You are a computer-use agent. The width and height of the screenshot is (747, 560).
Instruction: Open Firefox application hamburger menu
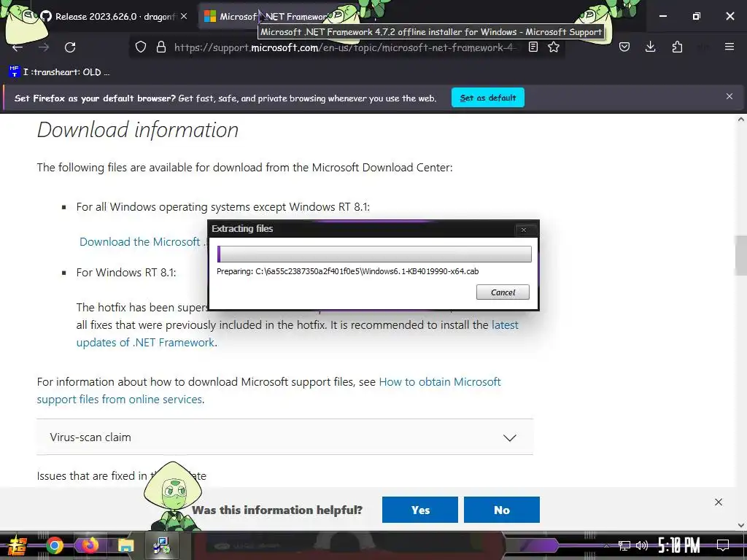[729, 47]
